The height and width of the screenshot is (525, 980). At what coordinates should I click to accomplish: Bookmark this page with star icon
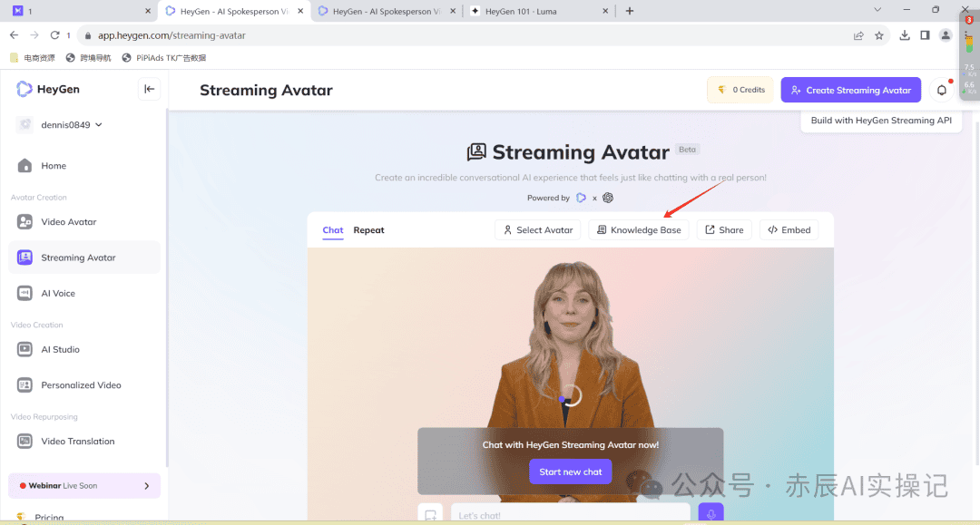[x=879, y=35]
